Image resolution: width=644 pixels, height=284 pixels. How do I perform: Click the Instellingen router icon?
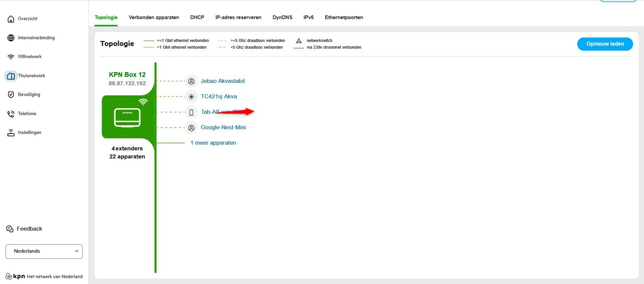11,133
